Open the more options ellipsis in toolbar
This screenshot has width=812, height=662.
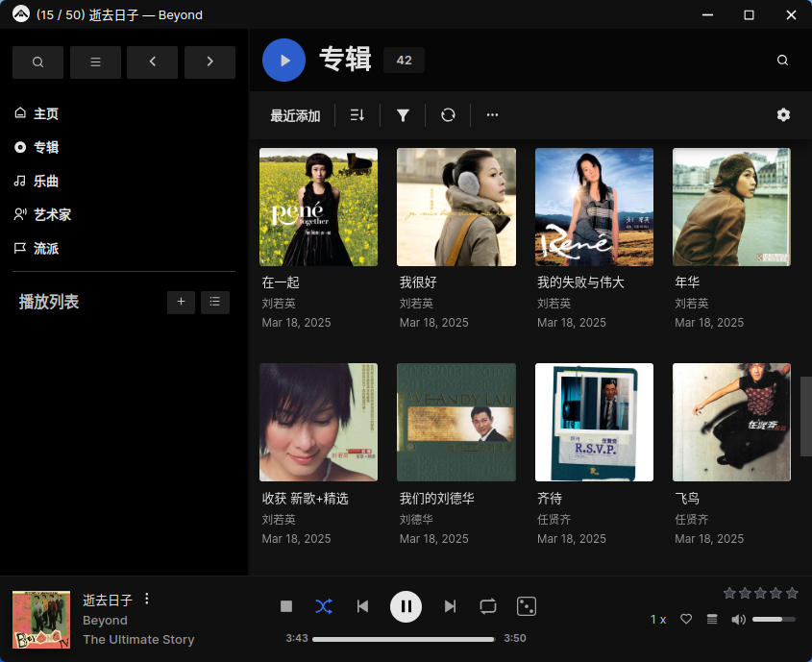[x=492, y=115]
